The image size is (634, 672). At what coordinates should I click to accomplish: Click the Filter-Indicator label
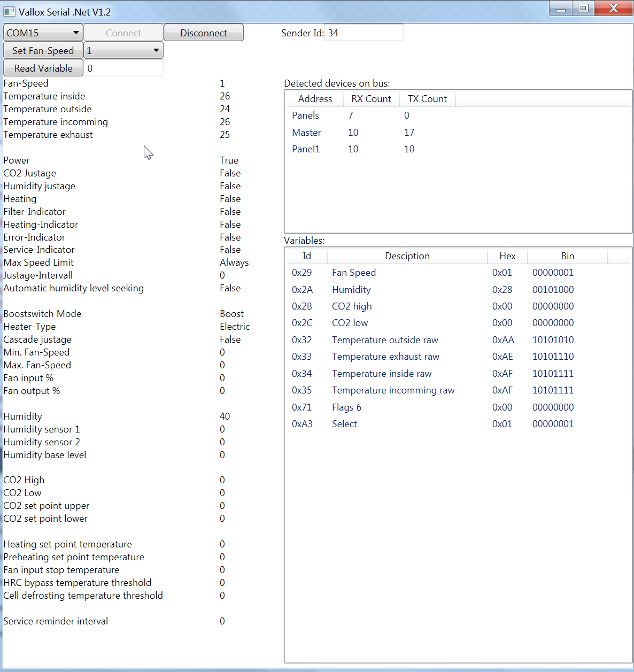coord(35,212)
